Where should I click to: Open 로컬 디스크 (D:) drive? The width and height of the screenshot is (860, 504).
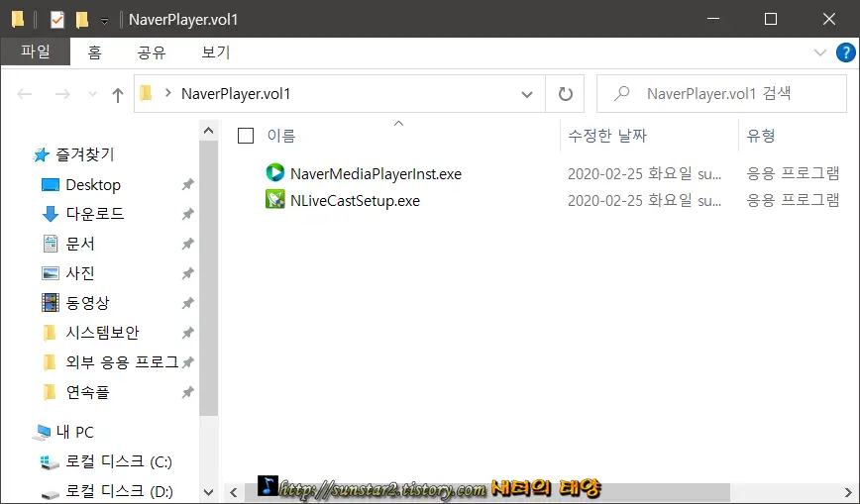(x=119, y=491)
